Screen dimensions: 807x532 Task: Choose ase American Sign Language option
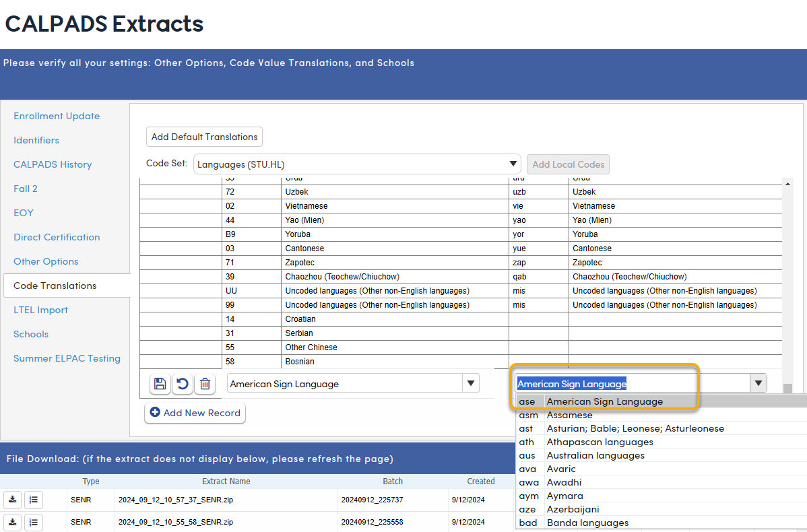tap(661, 401)
